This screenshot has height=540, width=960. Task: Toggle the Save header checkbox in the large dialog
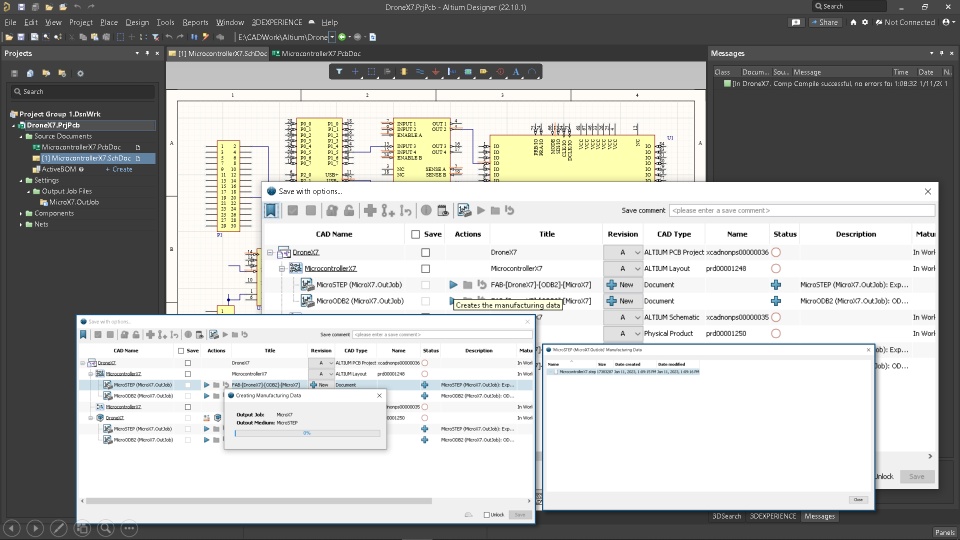[x=416, y=234]
